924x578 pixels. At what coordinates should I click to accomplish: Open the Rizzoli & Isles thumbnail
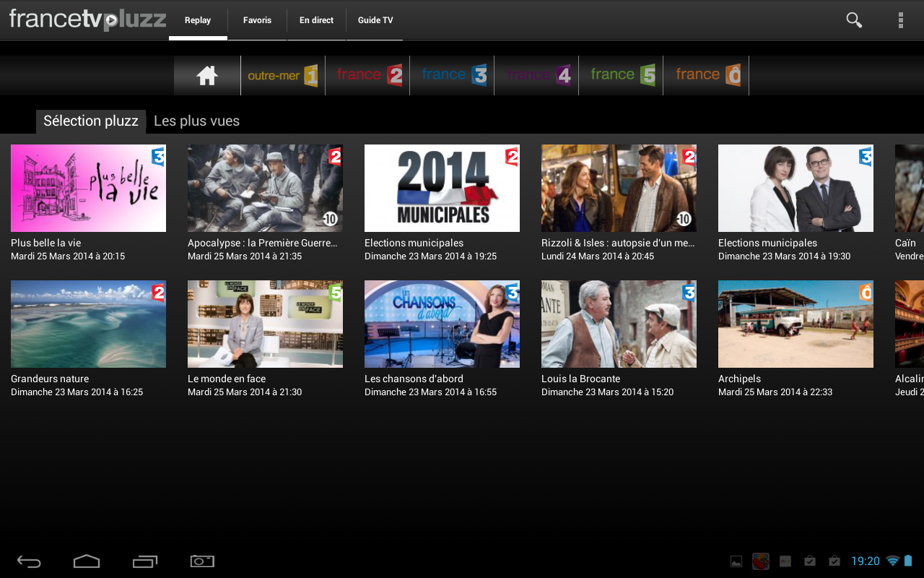(x=619, y=188)
